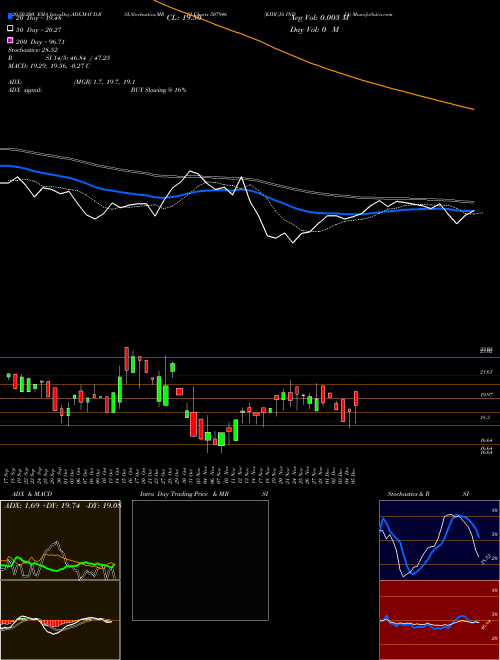
Task: Click the orange 200-day moving average line
Action: coord(314,64)
